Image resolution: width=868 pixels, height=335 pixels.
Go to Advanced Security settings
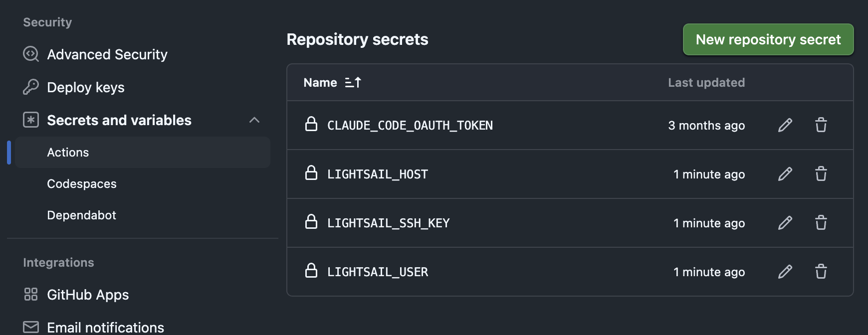tap(107, 54)
